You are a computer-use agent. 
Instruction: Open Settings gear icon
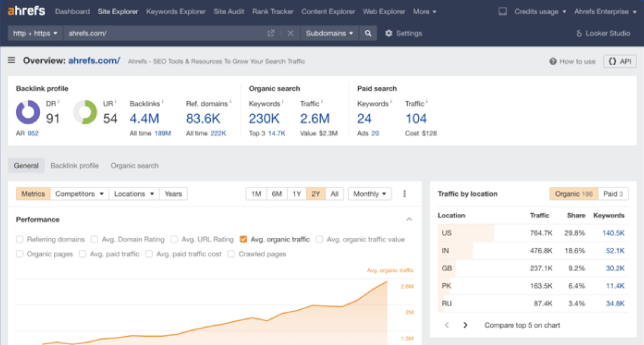click(389, 33)
